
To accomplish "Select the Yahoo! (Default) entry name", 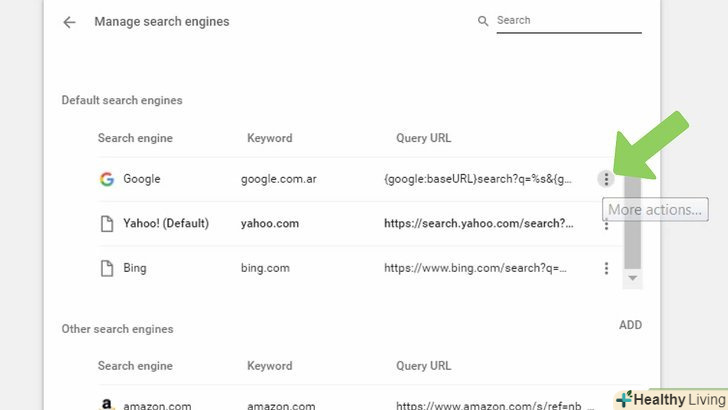I will (x=166, y=224).
